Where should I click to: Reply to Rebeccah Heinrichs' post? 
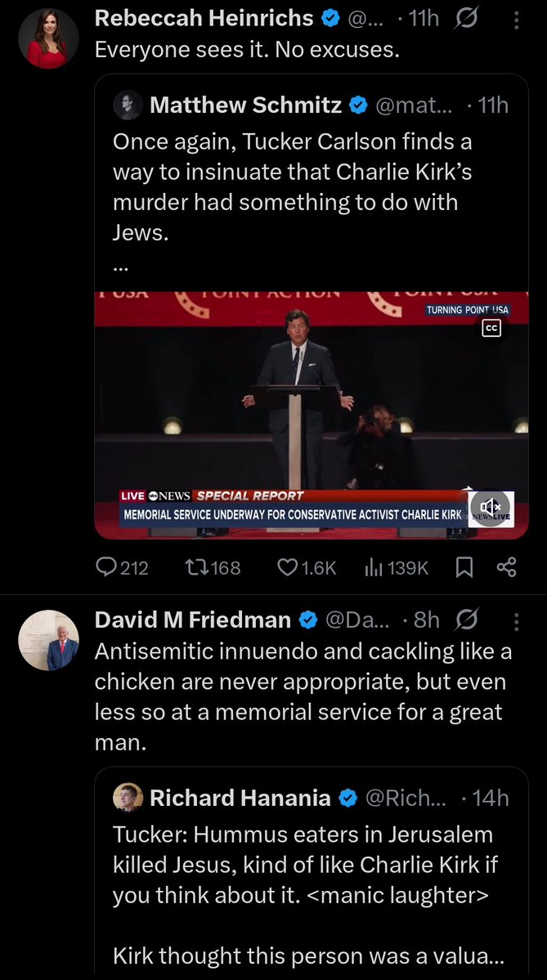(107, 566)
